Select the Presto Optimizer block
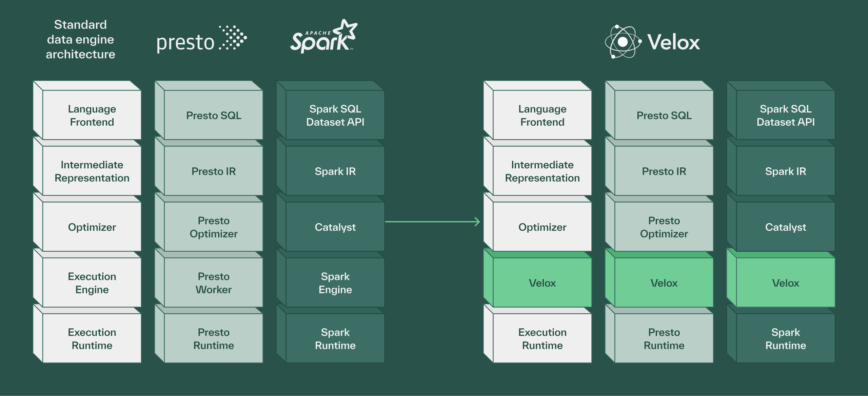The image size is (868, 396). (x=214, y=227)
